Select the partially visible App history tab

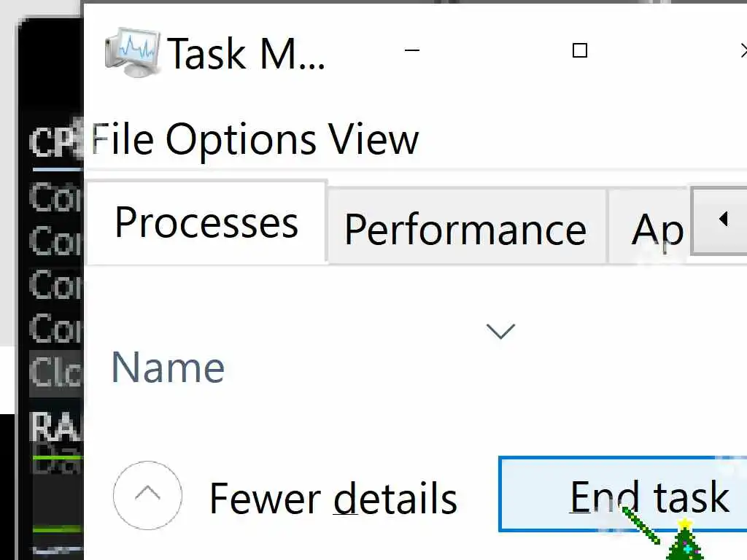[657, 229]
